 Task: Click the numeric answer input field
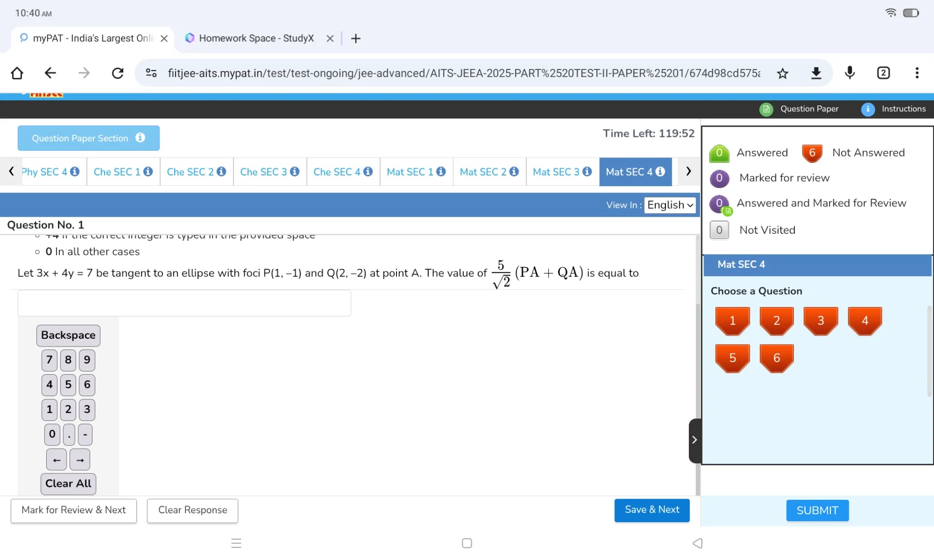pos(184,303)
